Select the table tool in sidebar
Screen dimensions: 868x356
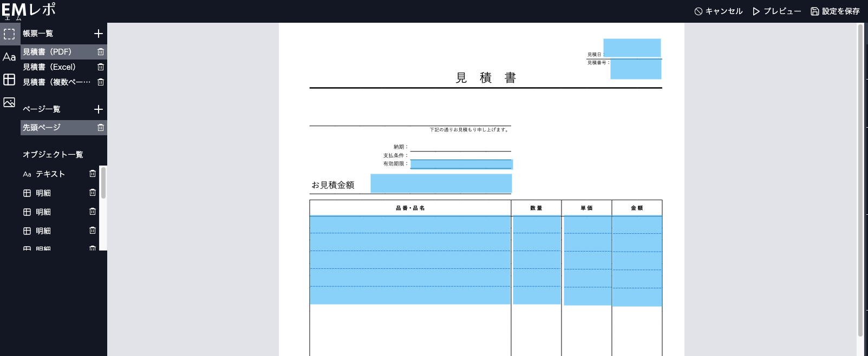point(9,80)
